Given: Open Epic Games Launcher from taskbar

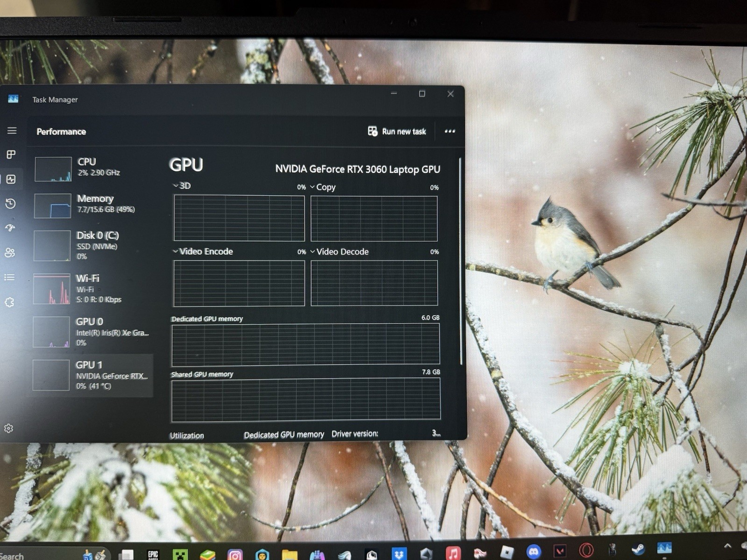Looking at the screenshot, I should (153, 555).
